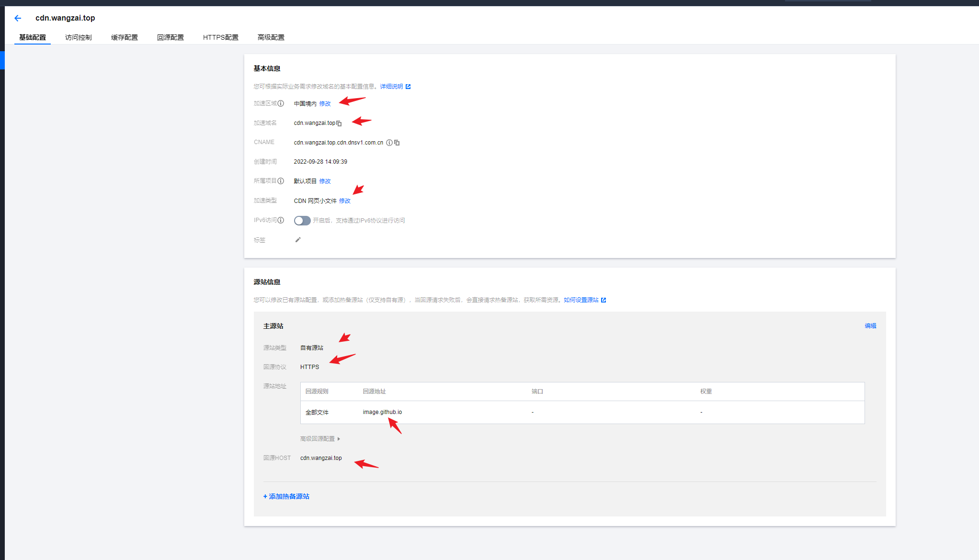This screenshot has width=979, height=560.
Task: Click 修改 next to 中国境内
Action: 325,104
